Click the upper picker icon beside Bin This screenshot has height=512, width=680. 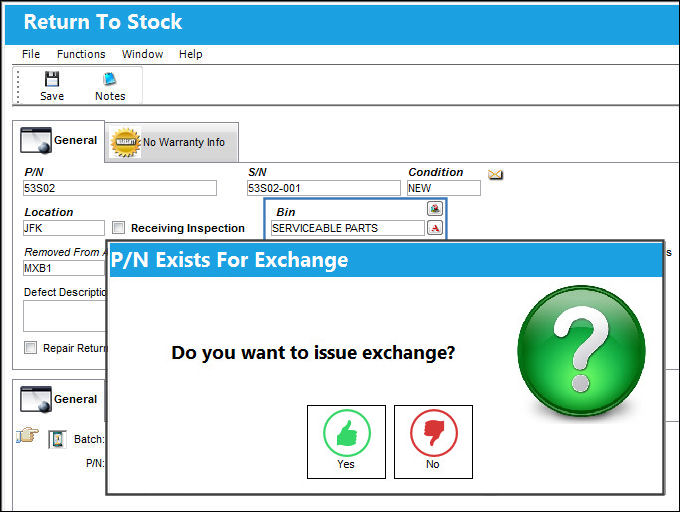tap(435, 209)
